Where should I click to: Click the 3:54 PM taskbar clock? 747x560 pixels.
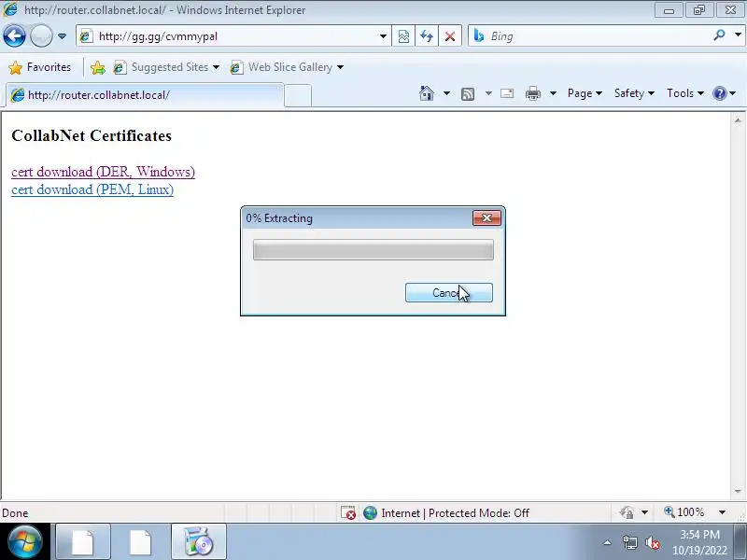(699, 542)
